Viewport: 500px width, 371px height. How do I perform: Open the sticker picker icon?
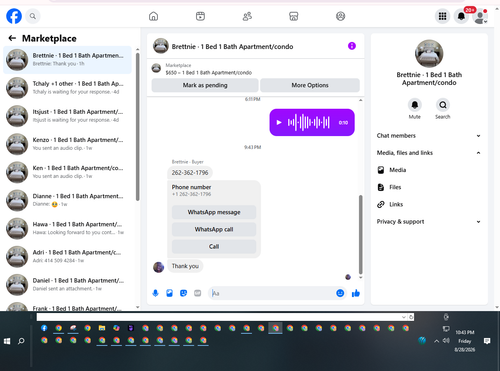point(184,293)
